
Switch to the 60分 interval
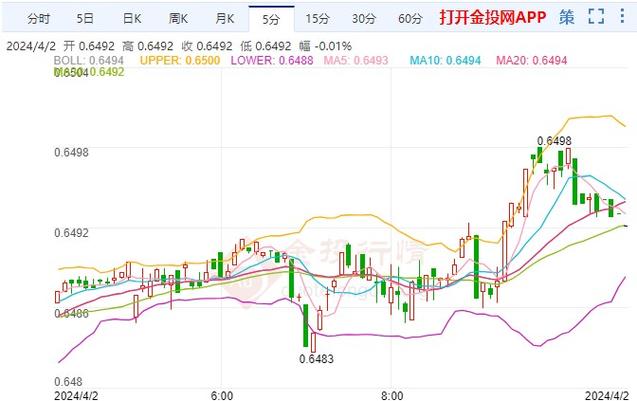[x=409, y=18]
